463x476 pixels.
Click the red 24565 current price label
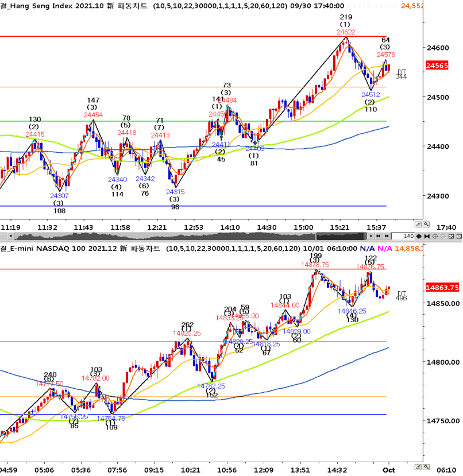437,66
